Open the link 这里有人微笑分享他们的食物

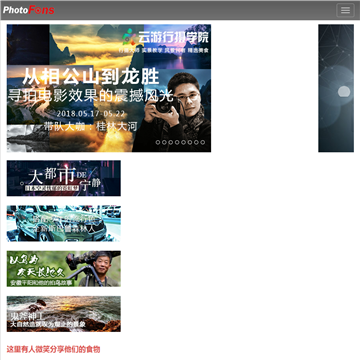tap(53, 349)
